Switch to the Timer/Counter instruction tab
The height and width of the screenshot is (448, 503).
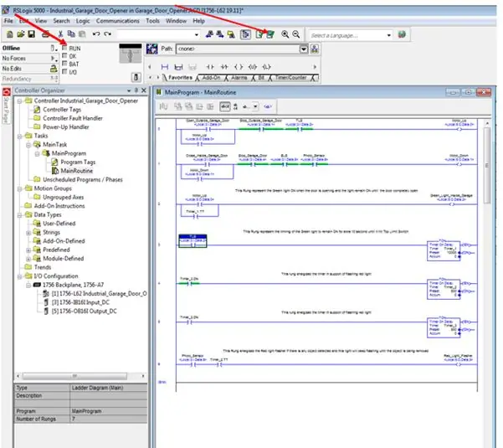pos(291,78)
